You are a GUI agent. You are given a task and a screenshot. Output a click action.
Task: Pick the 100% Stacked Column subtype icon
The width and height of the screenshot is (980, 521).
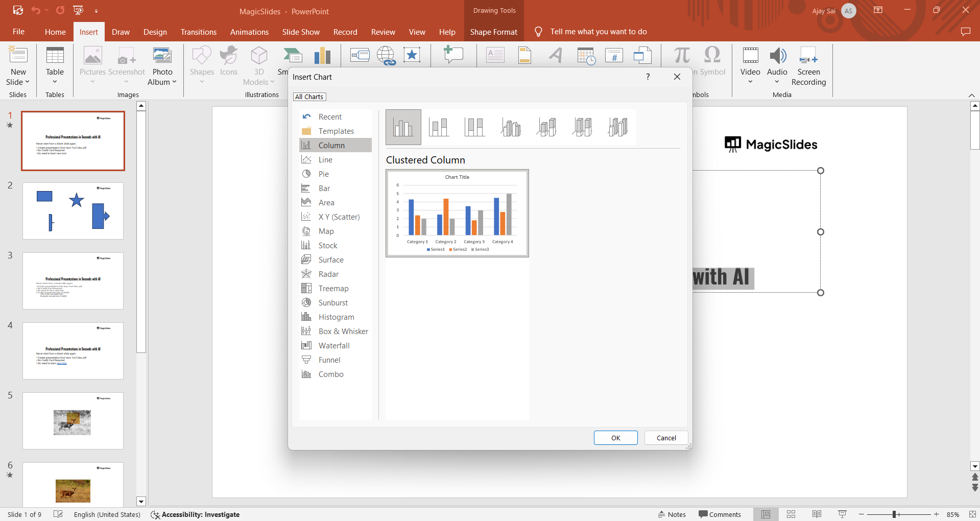pyautogui.click(x=474, y=127)
